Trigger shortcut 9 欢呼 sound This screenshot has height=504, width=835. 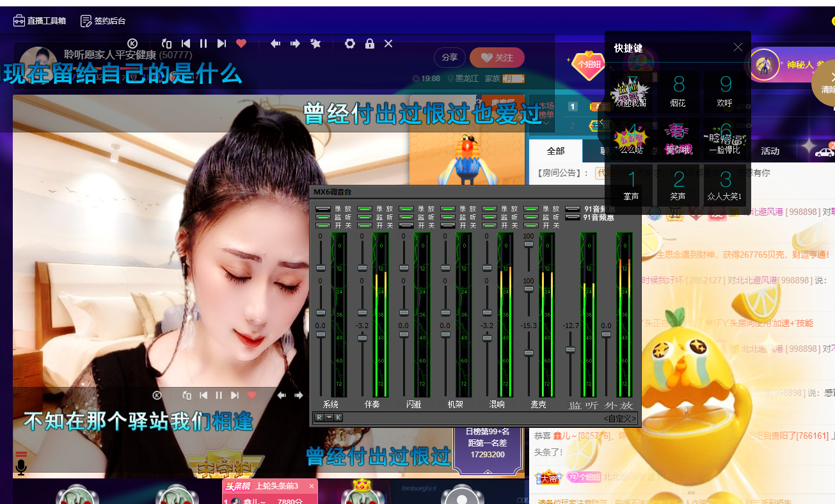point(725,92)
